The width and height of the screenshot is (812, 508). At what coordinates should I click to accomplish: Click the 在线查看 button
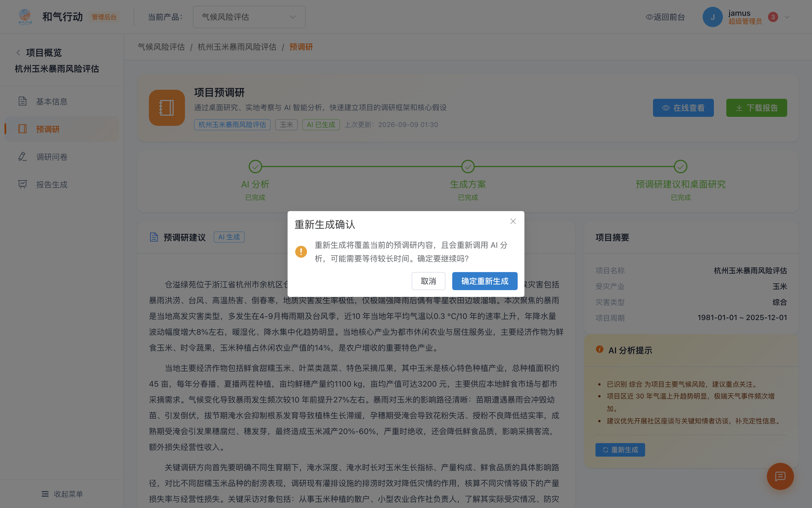pyautogui.click(x=683, y=108)
